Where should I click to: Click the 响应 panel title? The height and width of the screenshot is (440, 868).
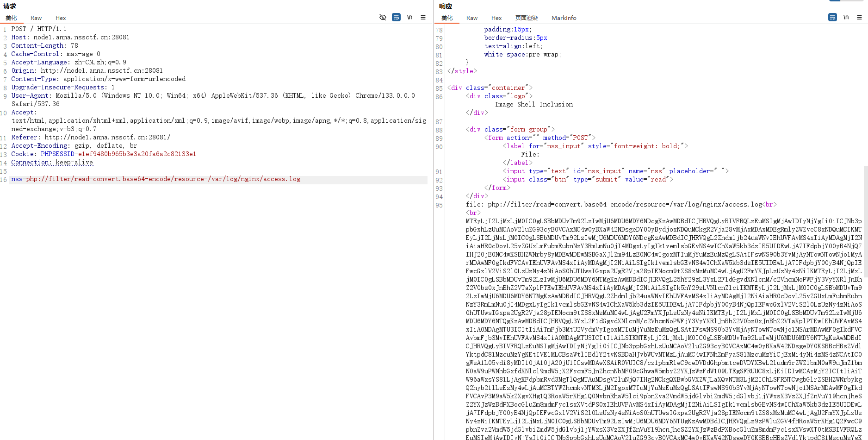click(x=446, y=6)
